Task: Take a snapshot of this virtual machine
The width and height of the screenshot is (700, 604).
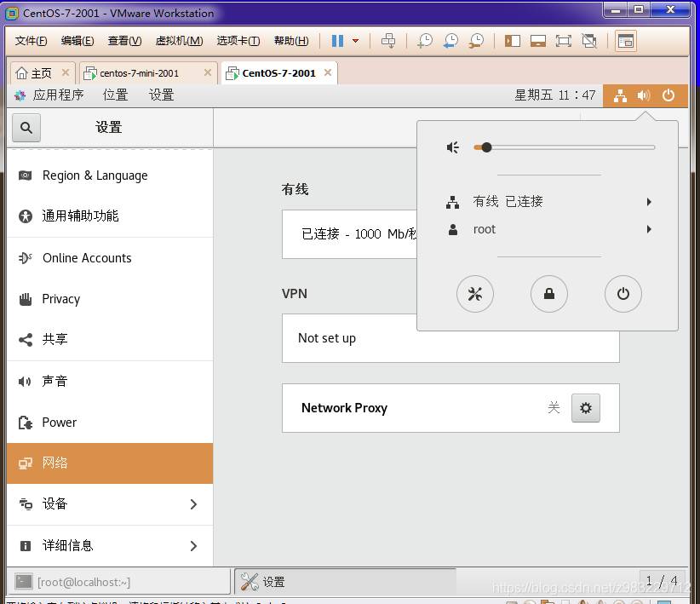Action: (x=424, y=41)
